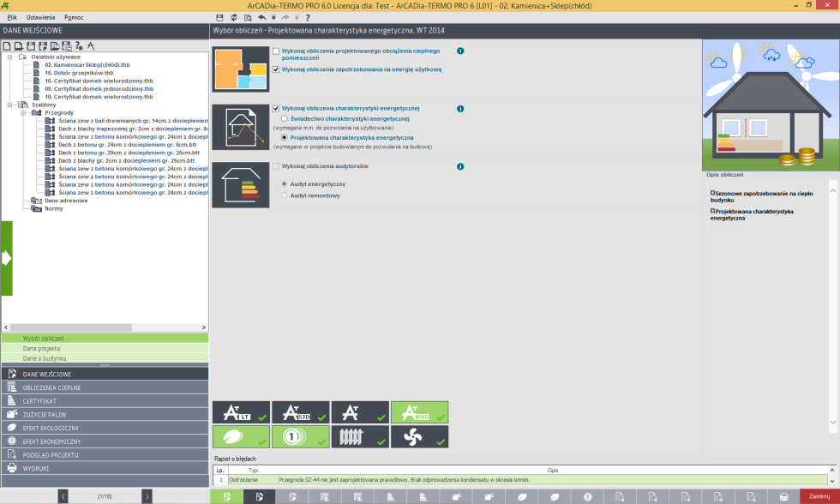
Task: Click the refresh arrows icon in top toolbar
Action: pos(233,18)
